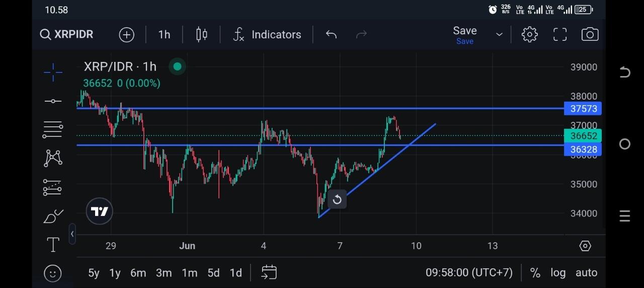Open time axis settings hexagon icon
The height and width of the screenshot is (288, 644).
(x=585, y=246)
